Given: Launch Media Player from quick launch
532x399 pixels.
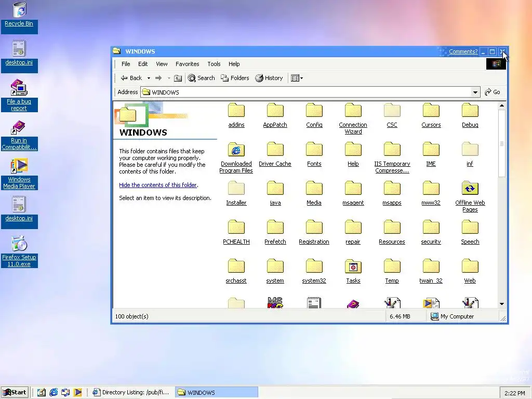Looking at the screenshot, I should [78, 392].
